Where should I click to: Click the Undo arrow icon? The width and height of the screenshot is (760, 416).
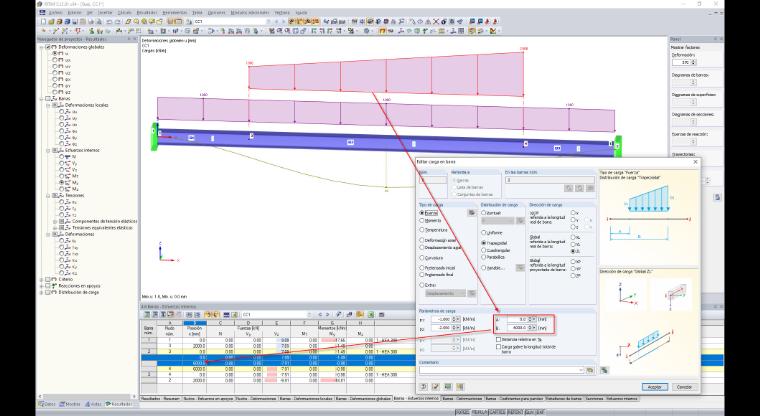coord(110,21)
